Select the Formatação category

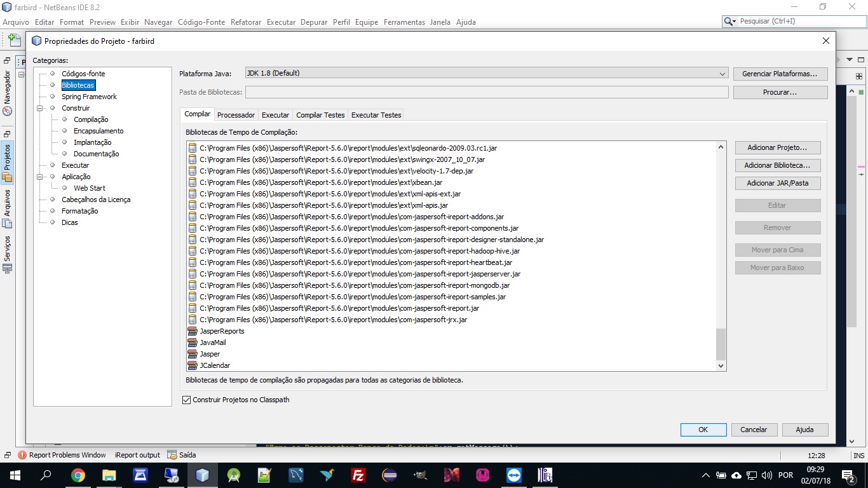tap(80, 211)
